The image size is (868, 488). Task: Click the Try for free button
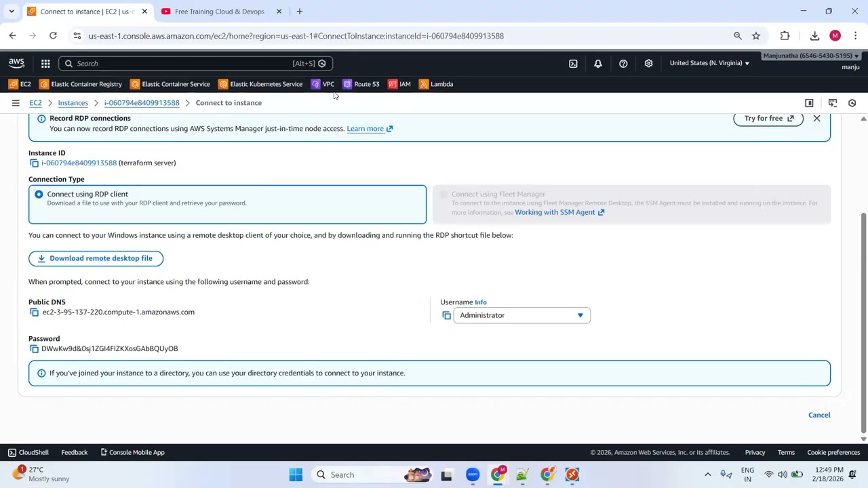768,119
